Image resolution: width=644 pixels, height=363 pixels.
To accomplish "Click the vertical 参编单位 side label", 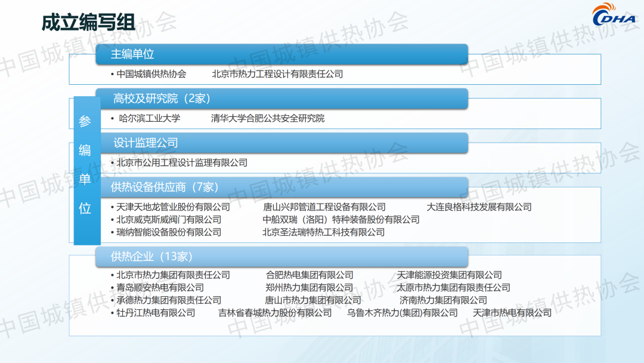I will click(85, 165).
